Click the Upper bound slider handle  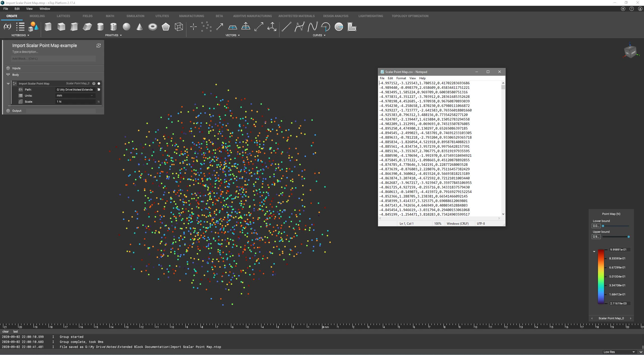click(x=628, y=236)
